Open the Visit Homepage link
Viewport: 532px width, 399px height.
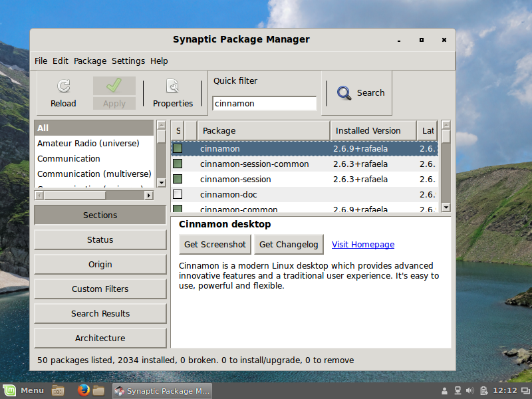click(x=363, y=244)
